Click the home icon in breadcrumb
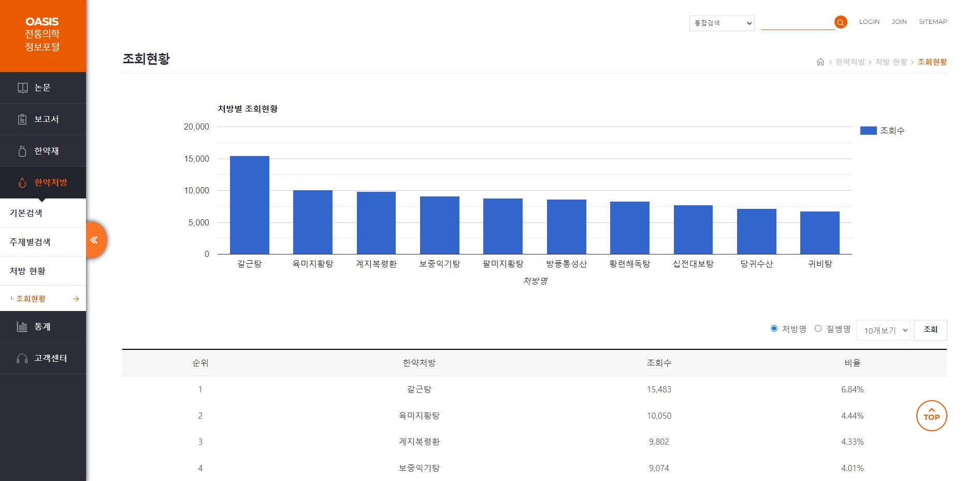This screenshot has width=980, height=481. click(x=820, y=62)
